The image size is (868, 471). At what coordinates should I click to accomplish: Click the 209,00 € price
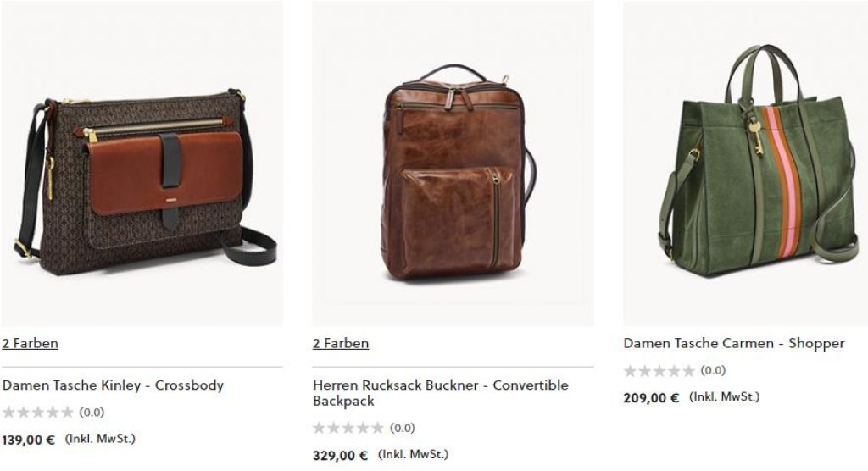click(x=652, y=398)
